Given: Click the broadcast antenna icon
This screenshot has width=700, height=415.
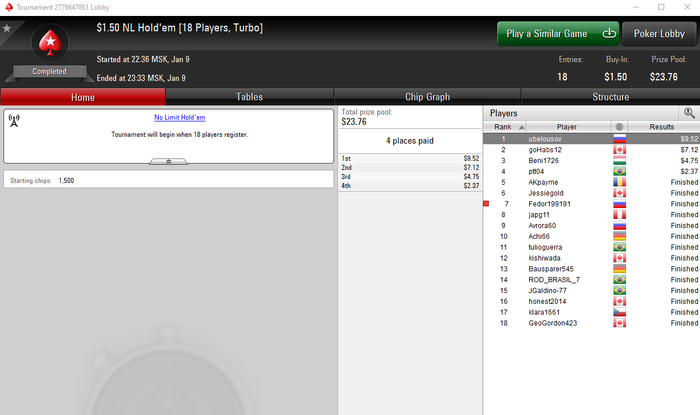Looking at the screenshot, I should pyautogui.click(x=14, y=120).
